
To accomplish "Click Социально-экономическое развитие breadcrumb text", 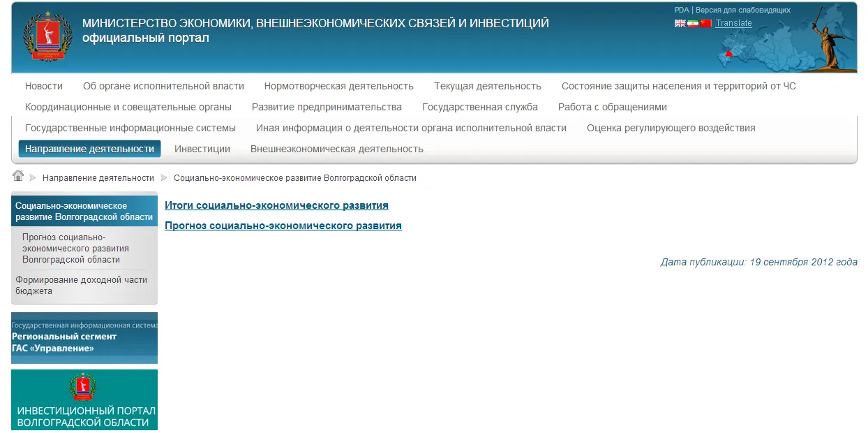I will [x=295, y=178].
